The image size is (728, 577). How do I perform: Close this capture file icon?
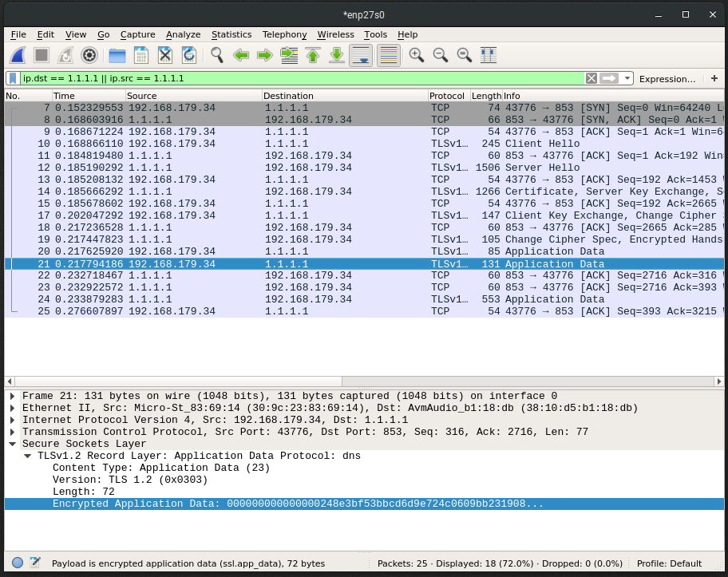[x=164, y=55]
